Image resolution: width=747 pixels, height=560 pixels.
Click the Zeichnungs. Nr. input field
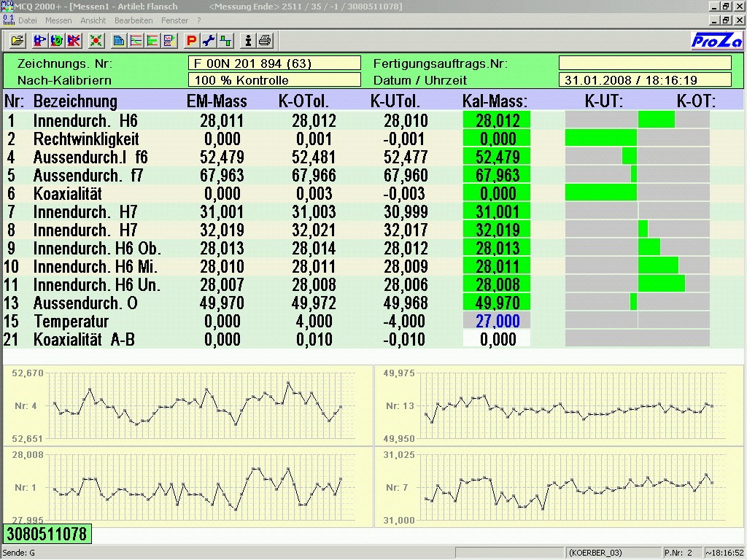coord(274,63)
